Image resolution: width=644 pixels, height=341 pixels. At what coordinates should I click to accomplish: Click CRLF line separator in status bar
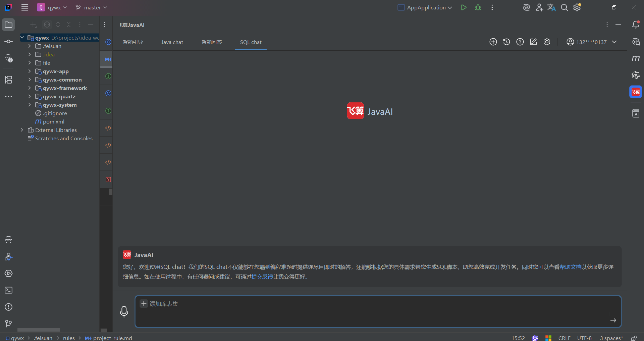point(565,338)
